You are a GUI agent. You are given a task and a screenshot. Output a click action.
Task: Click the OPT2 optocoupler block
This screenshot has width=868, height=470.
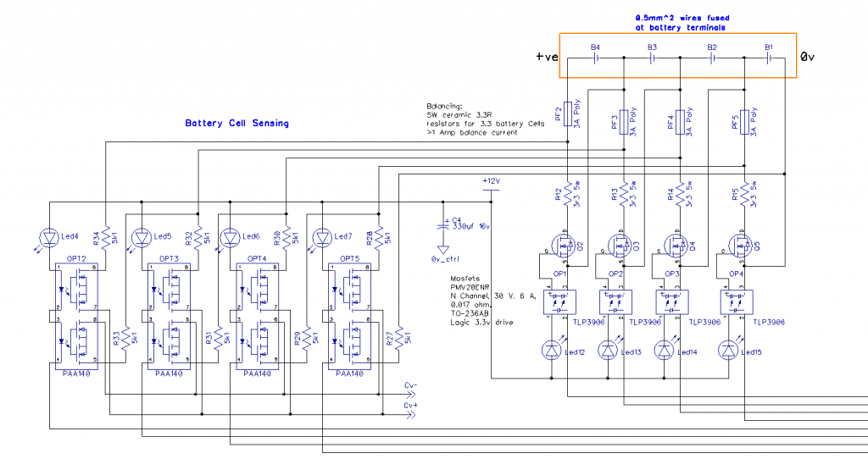77,317
